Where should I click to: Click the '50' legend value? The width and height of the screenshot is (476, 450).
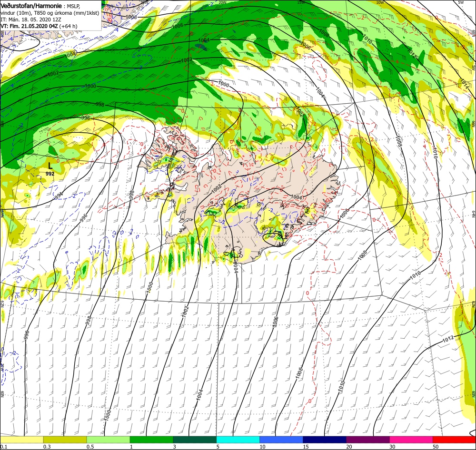tap(436, 447)
